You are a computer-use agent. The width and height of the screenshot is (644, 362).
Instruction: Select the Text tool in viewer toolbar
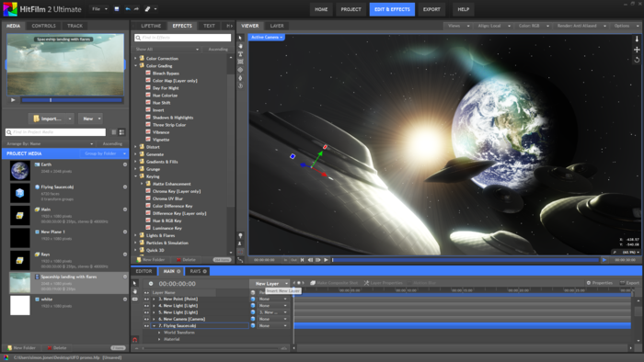[x=241, y=53]
